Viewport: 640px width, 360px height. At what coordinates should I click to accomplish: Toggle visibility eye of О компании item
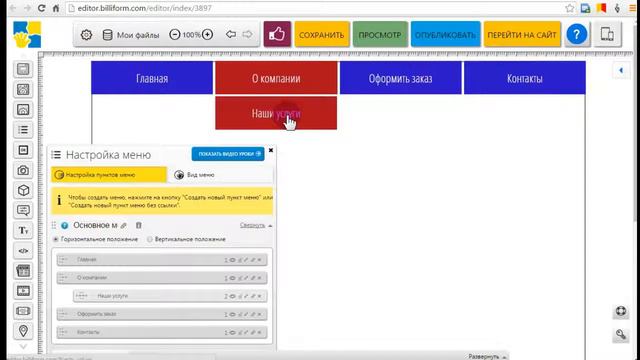pyautogui.click(x=232, y=278)
